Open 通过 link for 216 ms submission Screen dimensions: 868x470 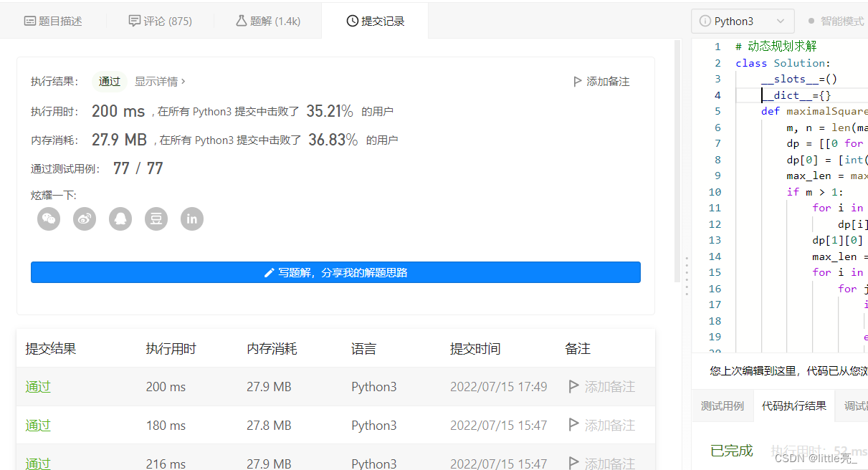[x=38, y=463]
